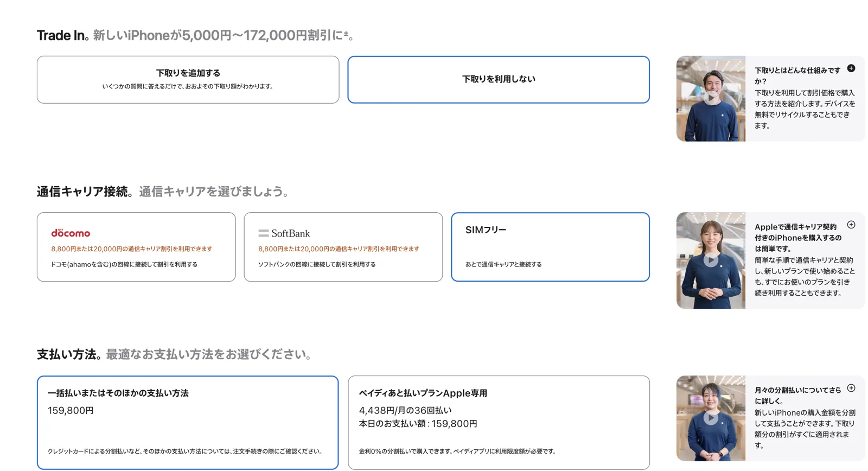
Task: Choose the SoftBank carrier option
Action: [343, 247]
